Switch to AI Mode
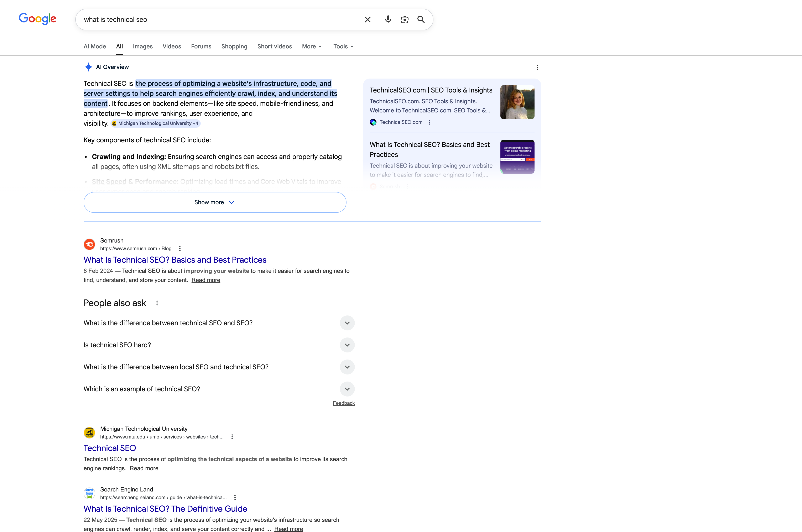 tap(94, 47)
